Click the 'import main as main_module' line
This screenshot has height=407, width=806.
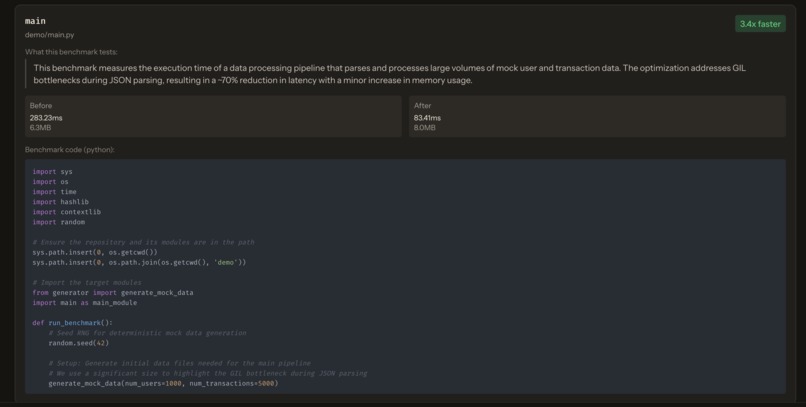point(85,303)
